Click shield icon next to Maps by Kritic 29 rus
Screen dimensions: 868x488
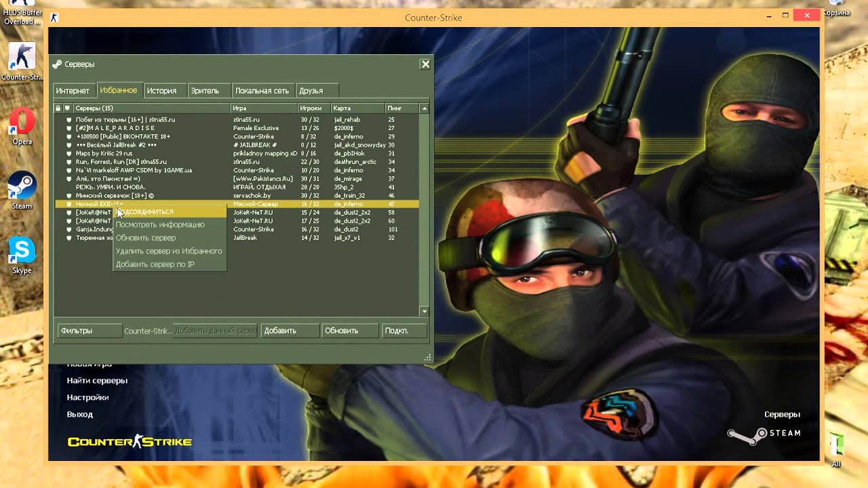69,153
